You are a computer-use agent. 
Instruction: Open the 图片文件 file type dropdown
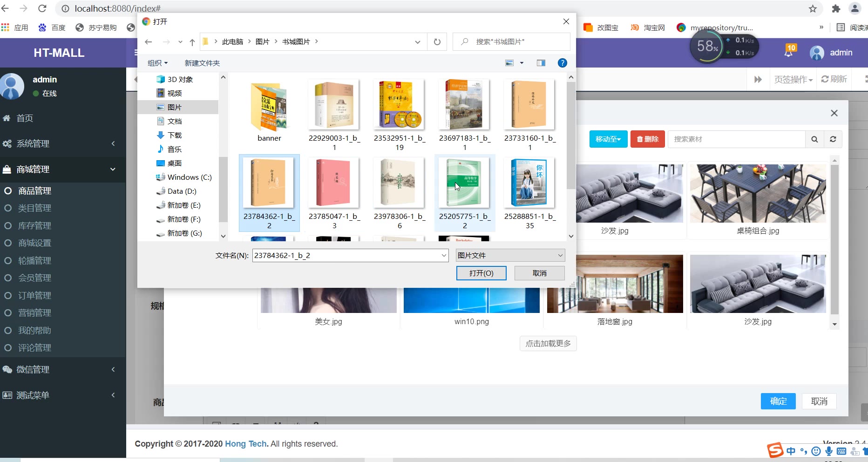[510, 255]
